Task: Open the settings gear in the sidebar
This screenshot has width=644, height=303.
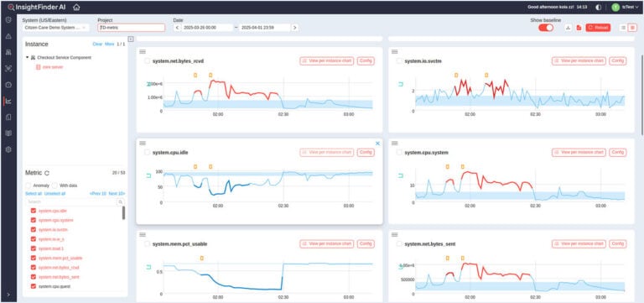Action: (8, 149)
